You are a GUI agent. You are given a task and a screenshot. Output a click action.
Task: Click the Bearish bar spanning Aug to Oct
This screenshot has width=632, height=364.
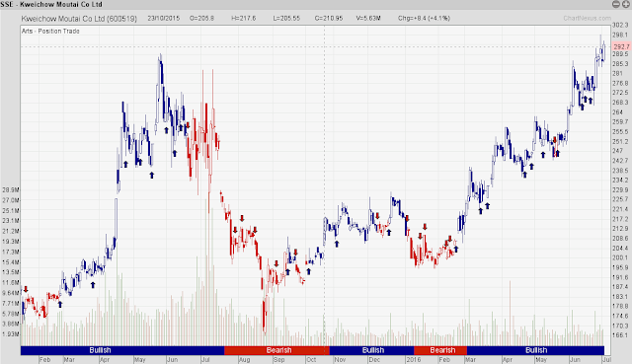(276, 350)
